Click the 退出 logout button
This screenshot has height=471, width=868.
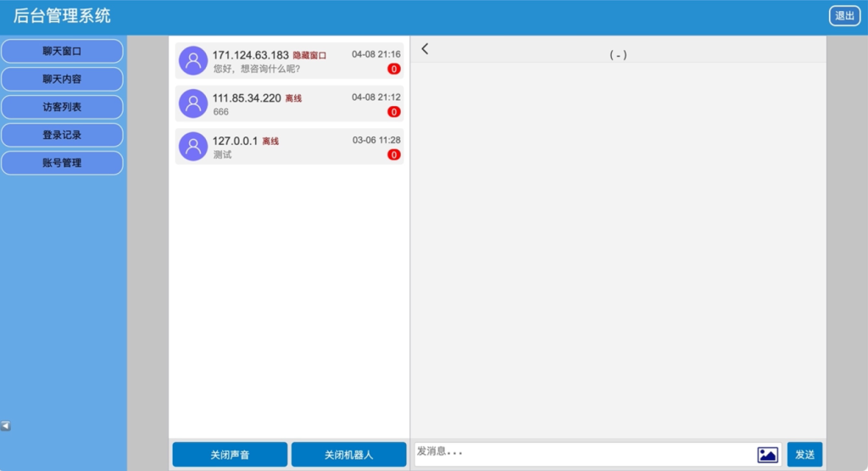point(844,15)
